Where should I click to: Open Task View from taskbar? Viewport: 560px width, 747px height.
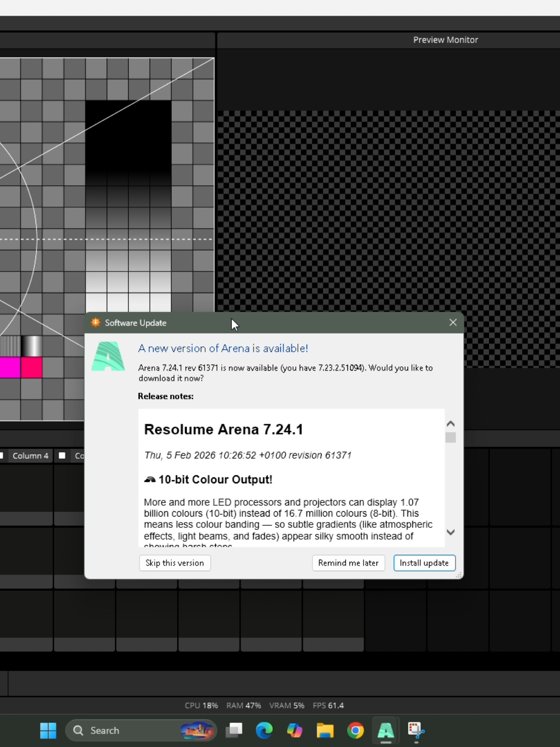click(234, 730)
